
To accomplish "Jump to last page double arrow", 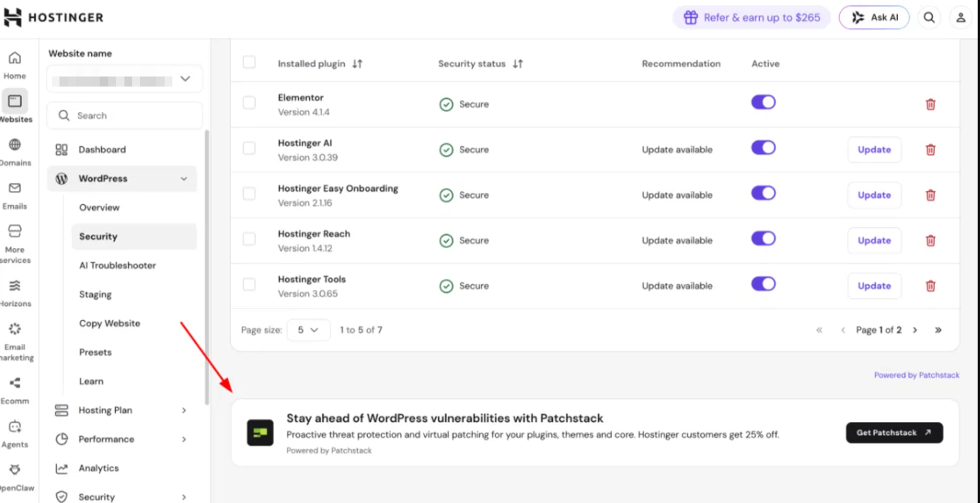I will 938,330.
